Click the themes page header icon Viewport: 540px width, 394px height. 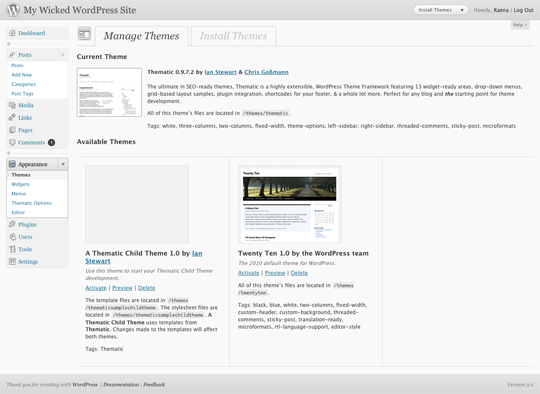tap(84, 34)
